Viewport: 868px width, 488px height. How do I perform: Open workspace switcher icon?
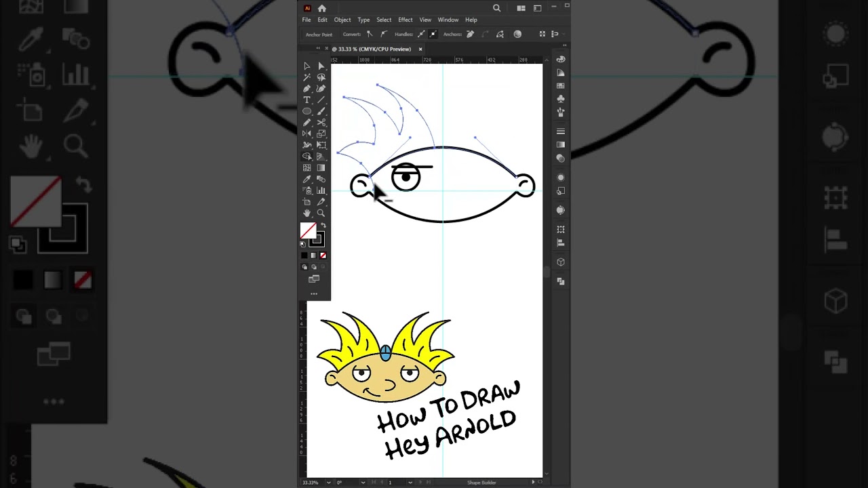[x=537, y=8]
